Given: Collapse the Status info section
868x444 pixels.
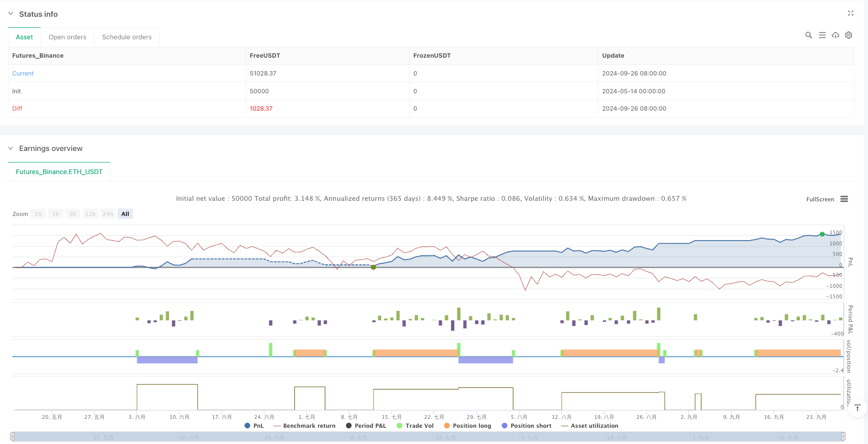Looking at the screenshot, I should point(10,14).
